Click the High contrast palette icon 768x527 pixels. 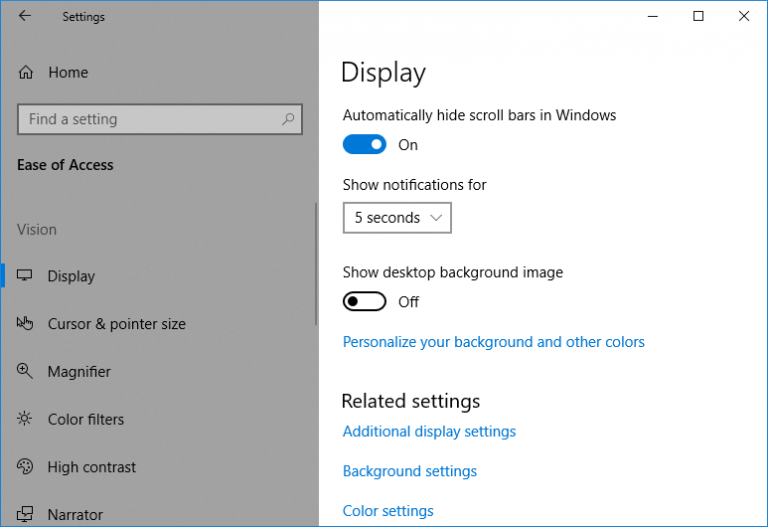pos(24,466)
